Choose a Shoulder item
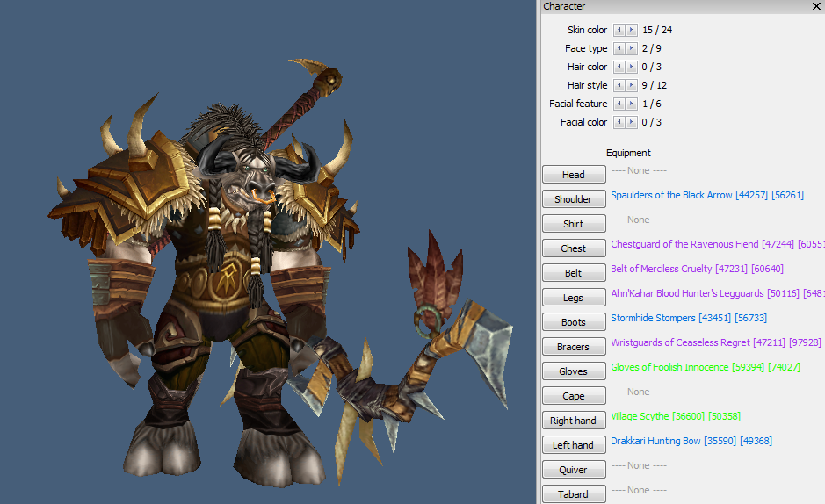825x504 pixels. (x=574, y=199)
